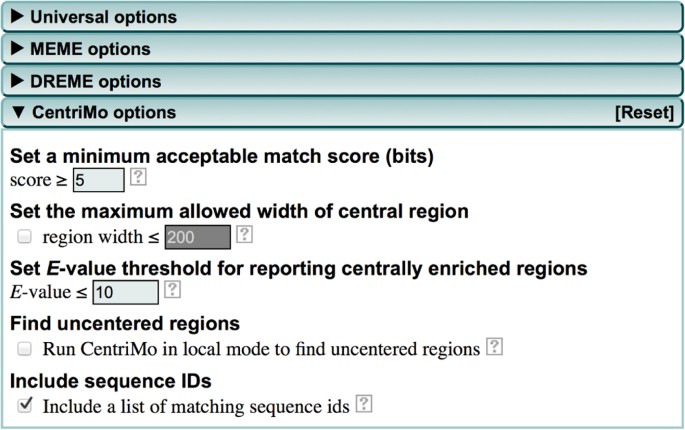Click the disabled region width field

[197, 237]
